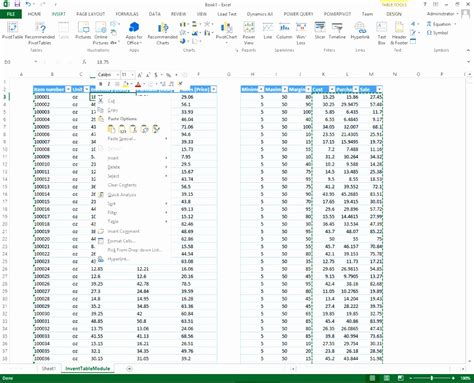This screenshot has width=474, height=383.
Task: Click the PivotChart icon
Action: coord(226,33)
